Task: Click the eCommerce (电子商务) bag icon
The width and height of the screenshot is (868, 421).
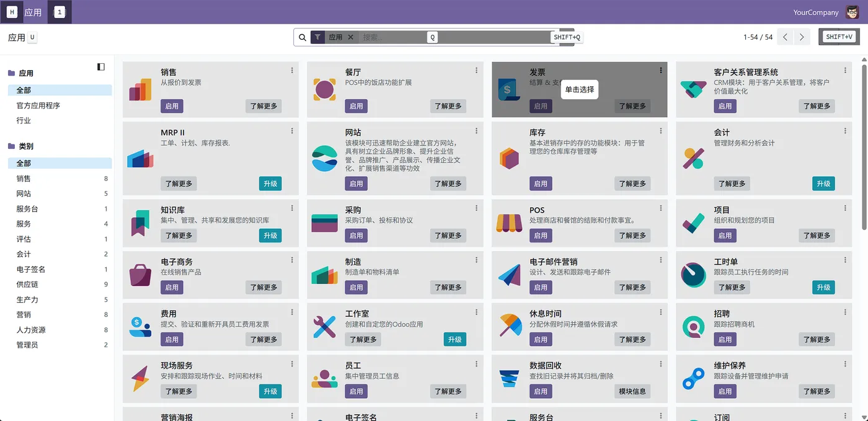Action: pyautogui.click(x=140, y=275)
